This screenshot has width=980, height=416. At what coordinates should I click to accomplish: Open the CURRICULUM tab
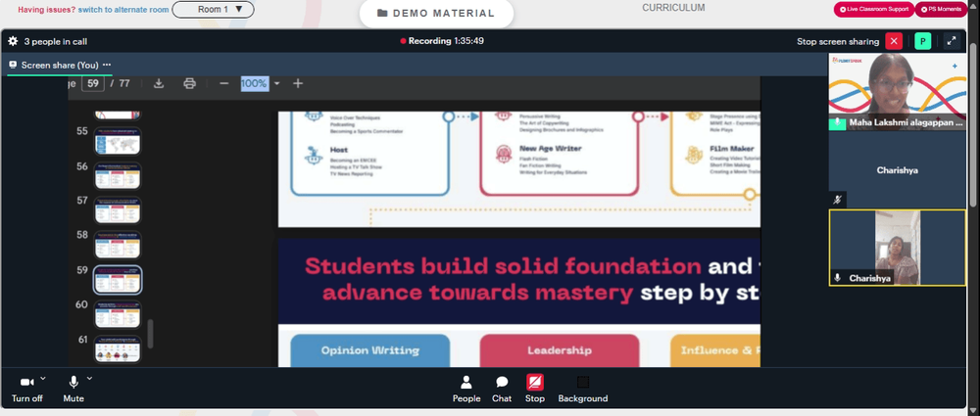(673, 8)
